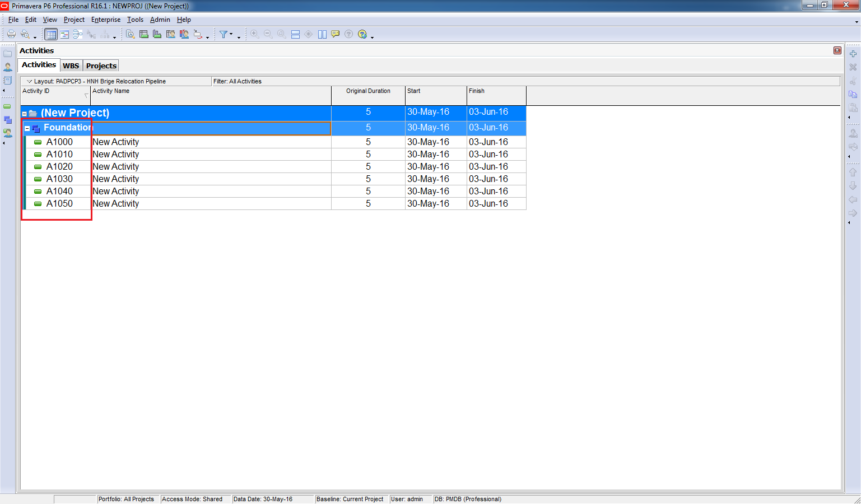Click the Filter funnel icon
The height and width of the screenshot is (504, 861).
tap(224, 34)
